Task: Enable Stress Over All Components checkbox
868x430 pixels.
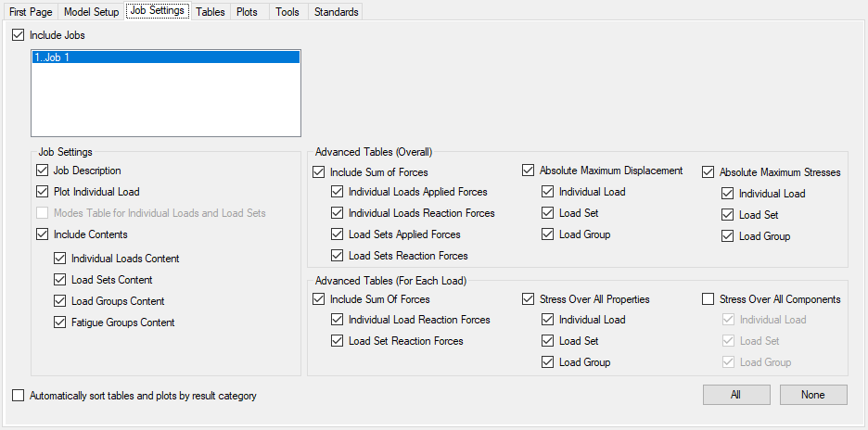Action: pyautogui.click(x=708, y=299)
